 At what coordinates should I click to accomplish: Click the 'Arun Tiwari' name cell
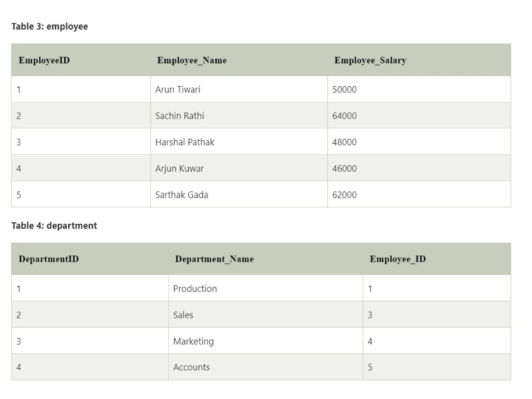click(178, 90)
